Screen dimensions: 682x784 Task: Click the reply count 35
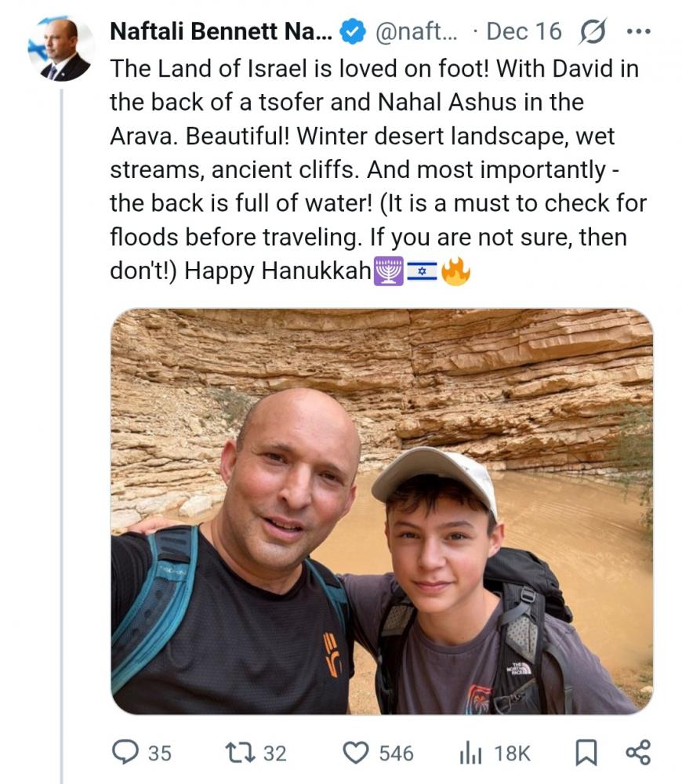[159, 753]
